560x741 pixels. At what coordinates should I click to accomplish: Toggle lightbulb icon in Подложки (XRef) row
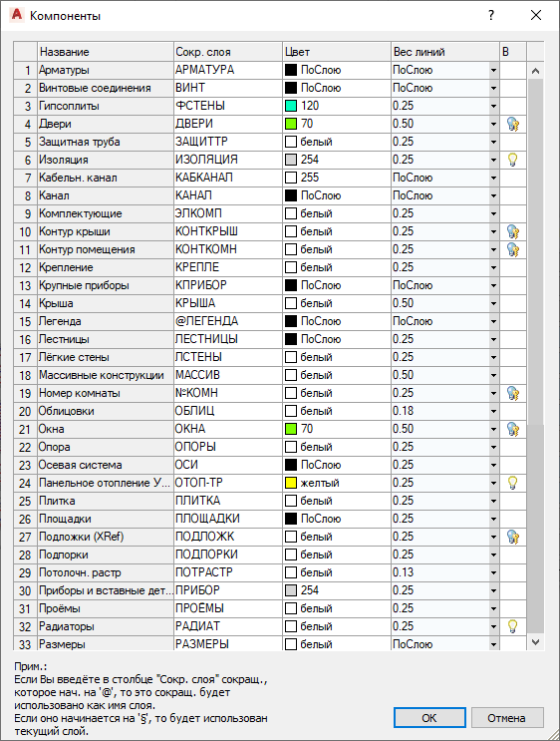point(513,537)
